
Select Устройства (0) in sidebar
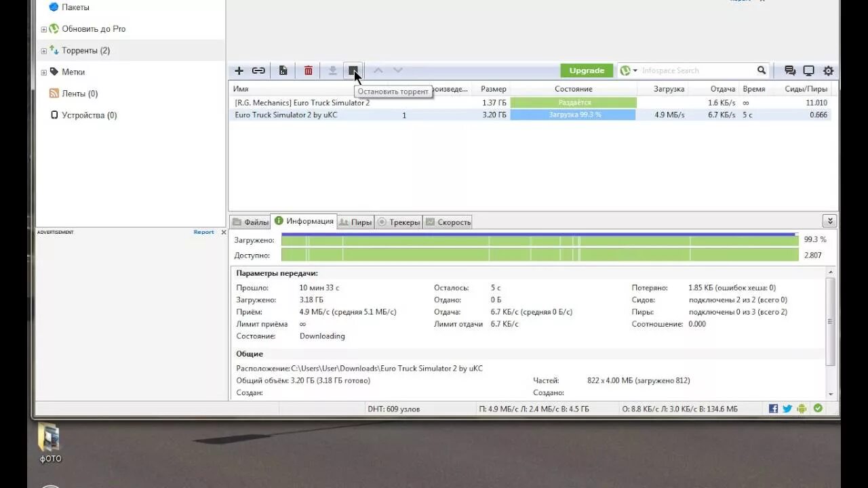click(89, 116)
